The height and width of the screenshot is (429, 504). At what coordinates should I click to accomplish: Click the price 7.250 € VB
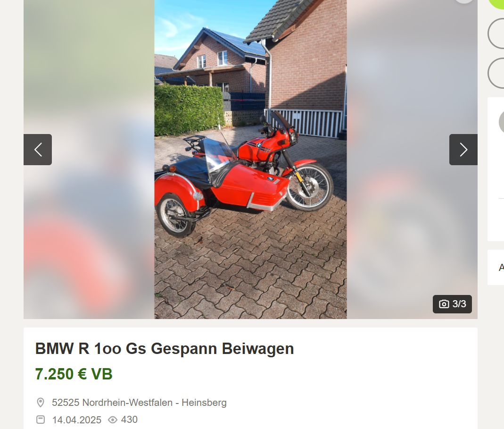(74, 374)
